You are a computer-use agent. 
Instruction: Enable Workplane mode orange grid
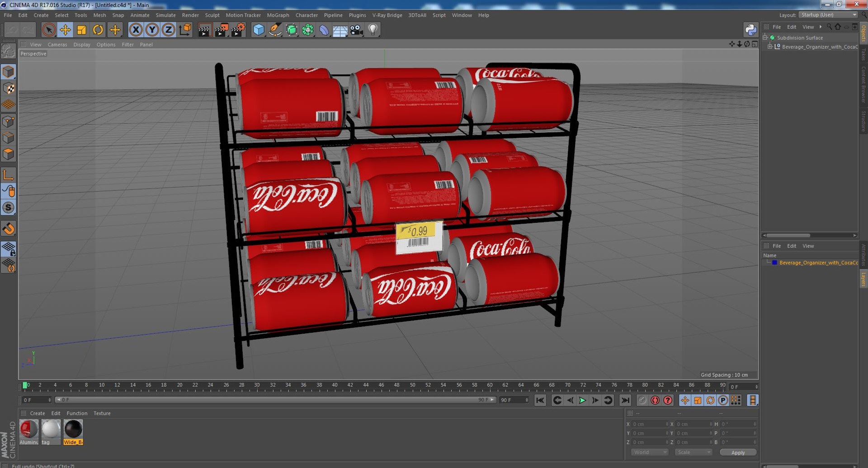[9, 104]
